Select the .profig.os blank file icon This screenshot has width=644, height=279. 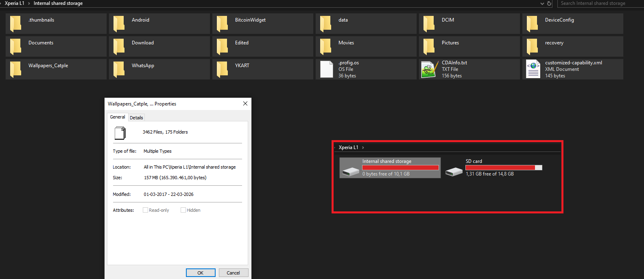pos(327,69)
